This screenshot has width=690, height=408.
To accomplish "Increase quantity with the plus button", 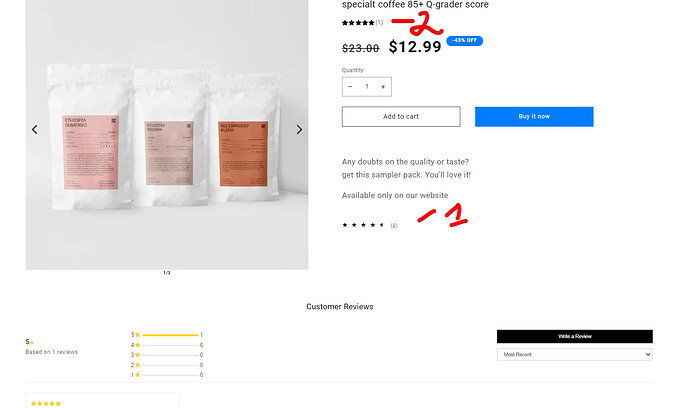I will [383, 87].
